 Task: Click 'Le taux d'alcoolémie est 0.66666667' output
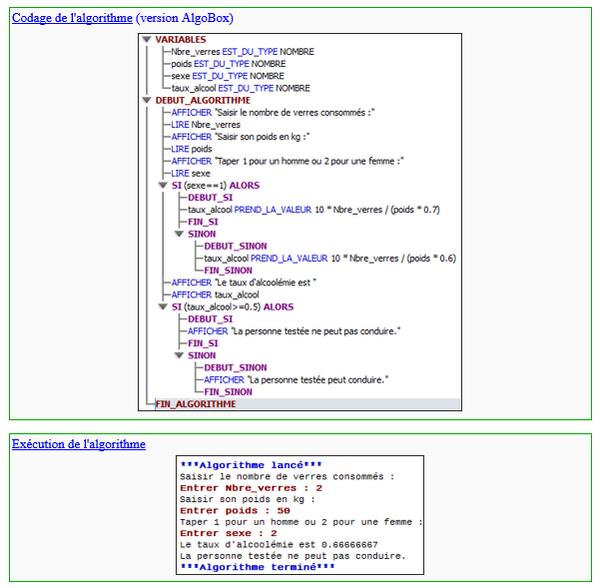(x=279, y=545)
